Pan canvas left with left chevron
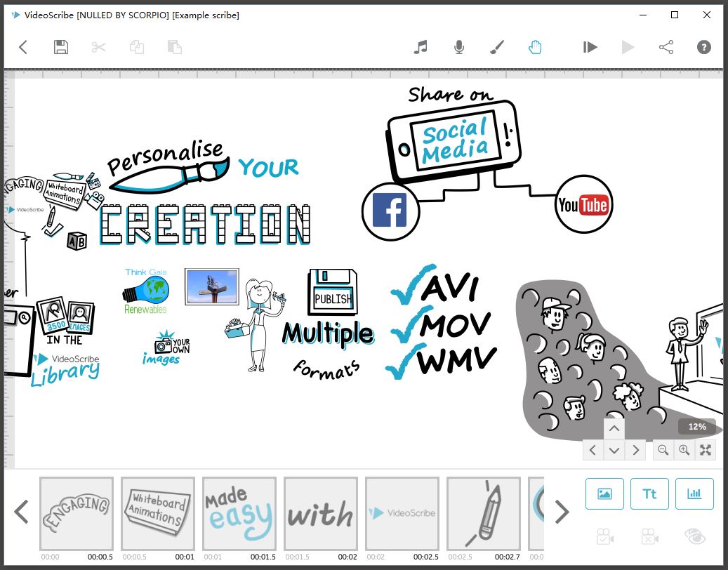Screen dimensions: 728x570 [x=593, y=450]
